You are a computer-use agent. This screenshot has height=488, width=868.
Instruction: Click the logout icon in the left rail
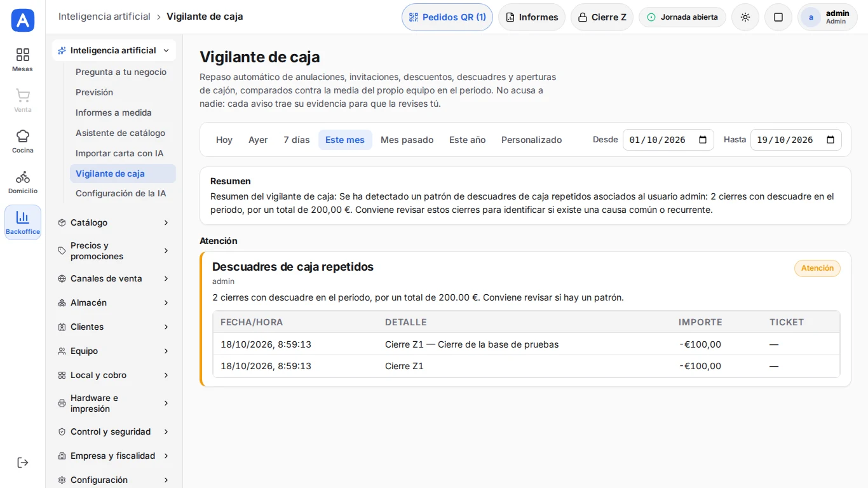point(23,463)
